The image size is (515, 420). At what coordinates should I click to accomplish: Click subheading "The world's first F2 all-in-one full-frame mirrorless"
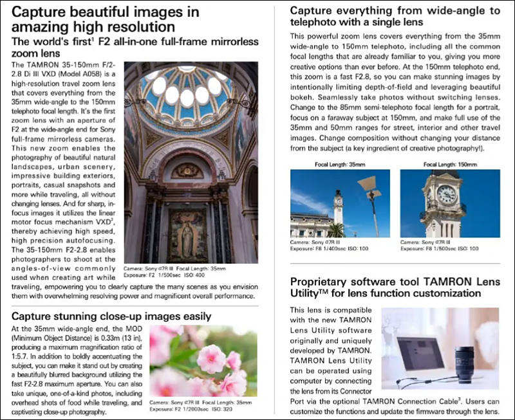(x=135, y=42)
